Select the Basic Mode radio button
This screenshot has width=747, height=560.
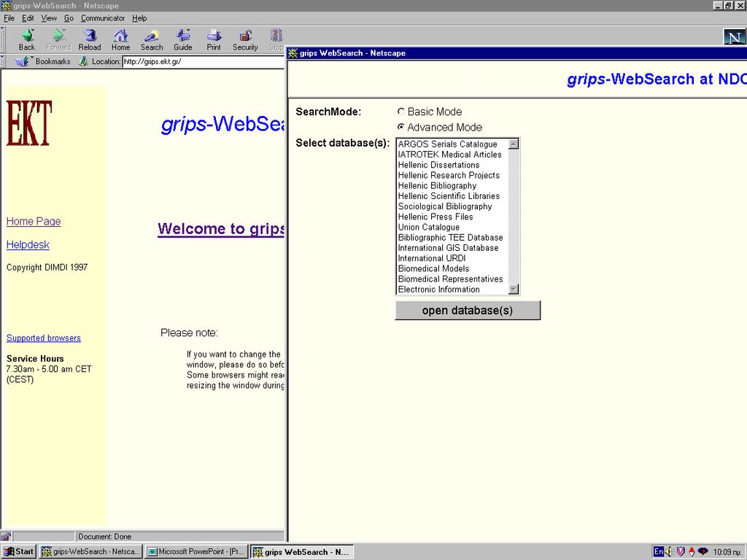coord(401,112)
